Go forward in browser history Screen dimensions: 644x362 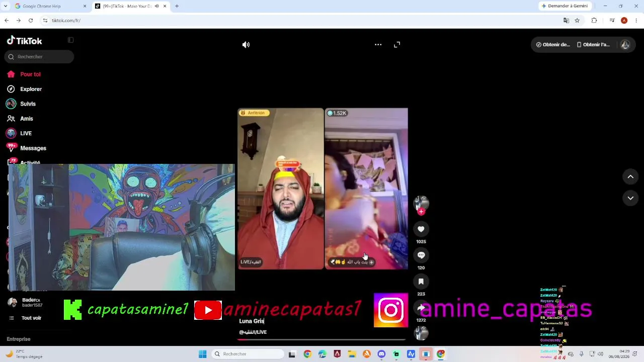tap(19, 21)
